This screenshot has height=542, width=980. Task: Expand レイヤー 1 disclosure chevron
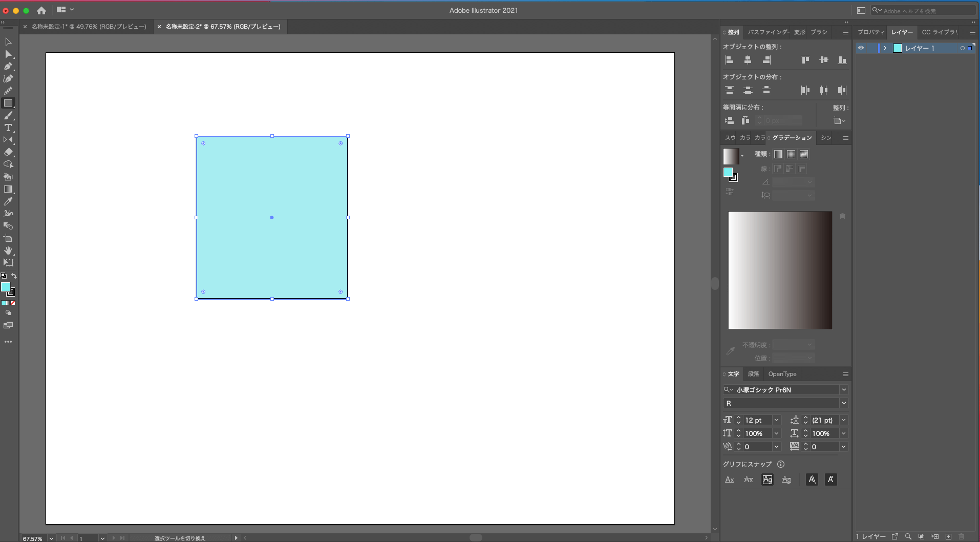[885, 48]
